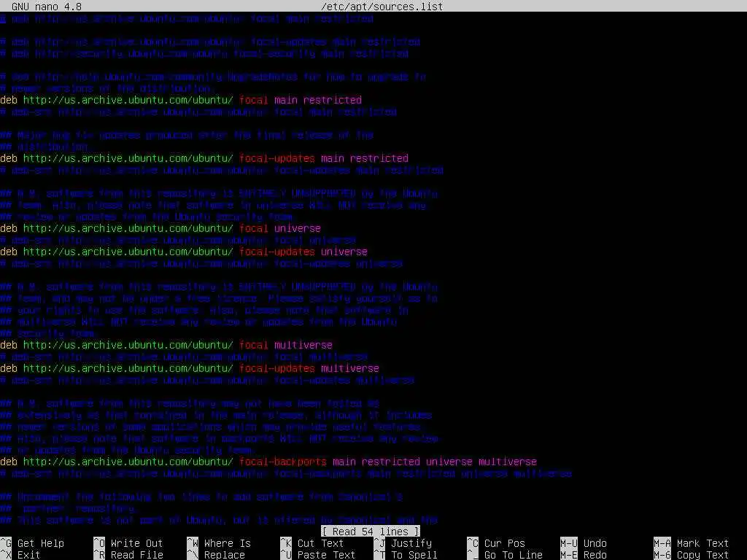747x560 pixels.
Task: Click "restricted" in the focal-backports deb line
Action: click(x=391, y=462)
